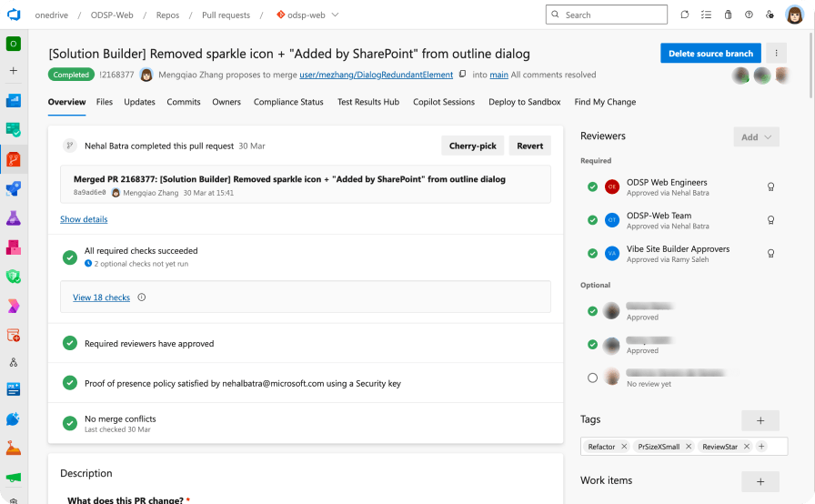Screen dimensions: 815x504
Task: Switch to the Commits tab
Action: [x=184, y=102]
